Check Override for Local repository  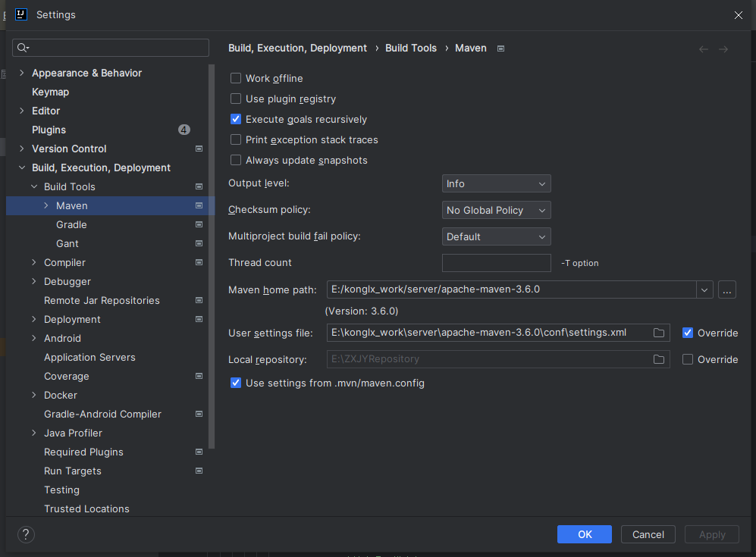point(688,359)
